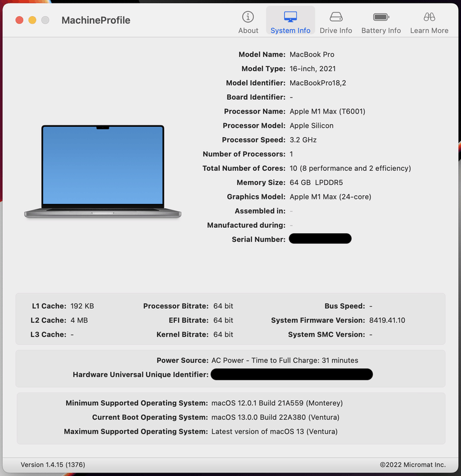The image size is (461, 476).
Task: Click the 'Power Source:' label
Action: 183,361
